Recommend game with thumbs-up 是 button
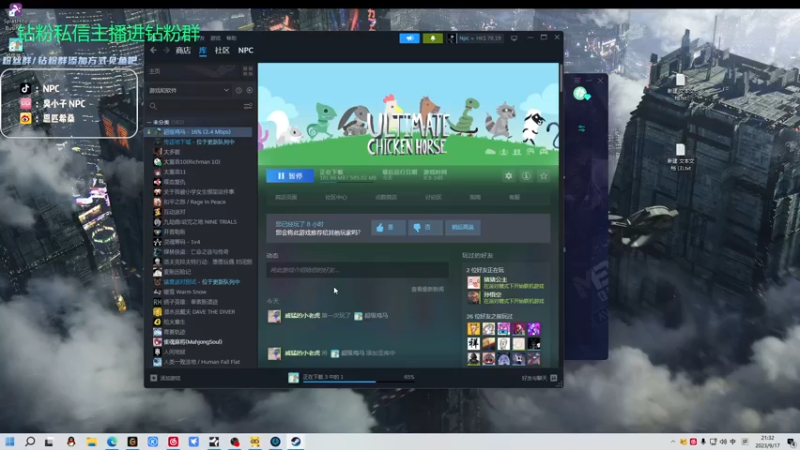 388,228
